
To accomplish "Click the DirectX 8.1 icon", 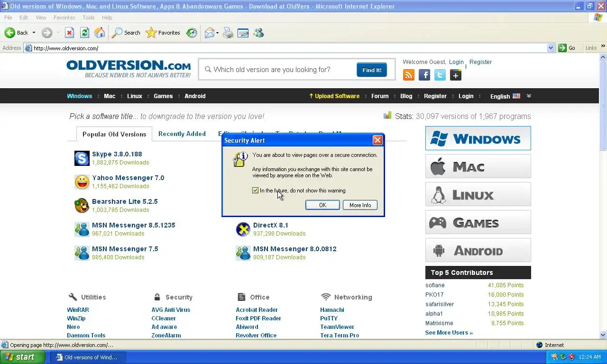I will click(x=243, y=229).
